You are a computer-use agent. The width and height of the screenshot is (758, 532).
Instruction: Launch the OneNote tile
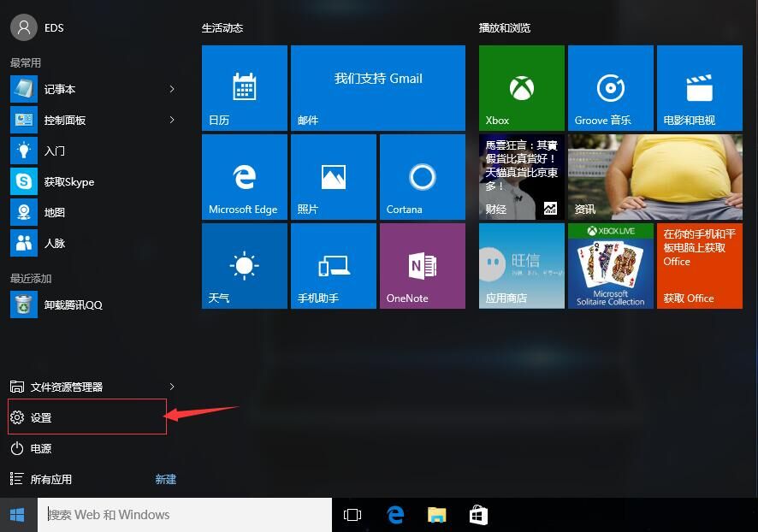pyautogui.click(x=423, y=266)
